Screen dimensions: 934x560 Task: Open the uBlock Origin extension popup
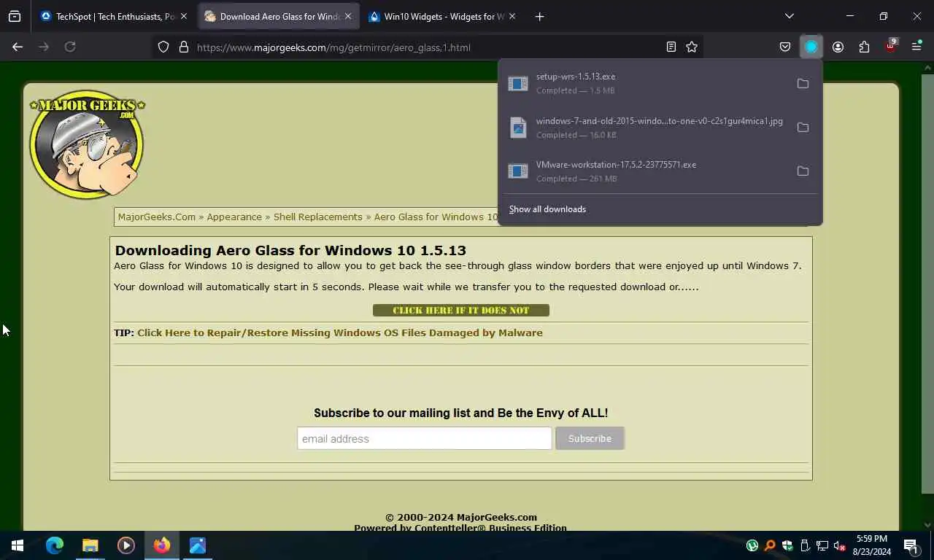890,47
